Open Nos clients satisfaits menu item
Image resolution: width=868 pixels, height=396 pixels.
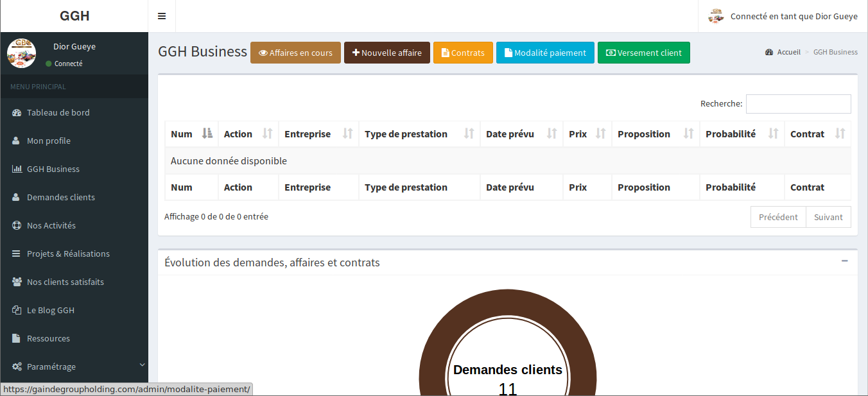[x=74, y=282]
